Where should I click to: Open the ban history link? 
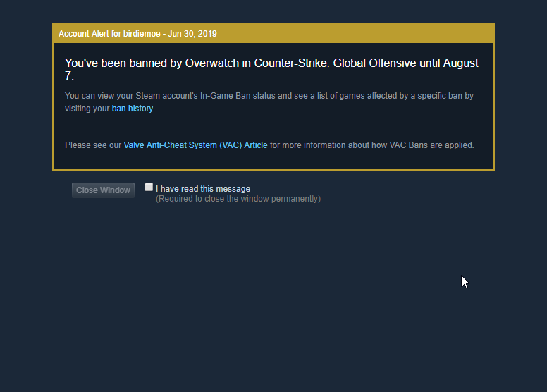[x=133, y=109]
